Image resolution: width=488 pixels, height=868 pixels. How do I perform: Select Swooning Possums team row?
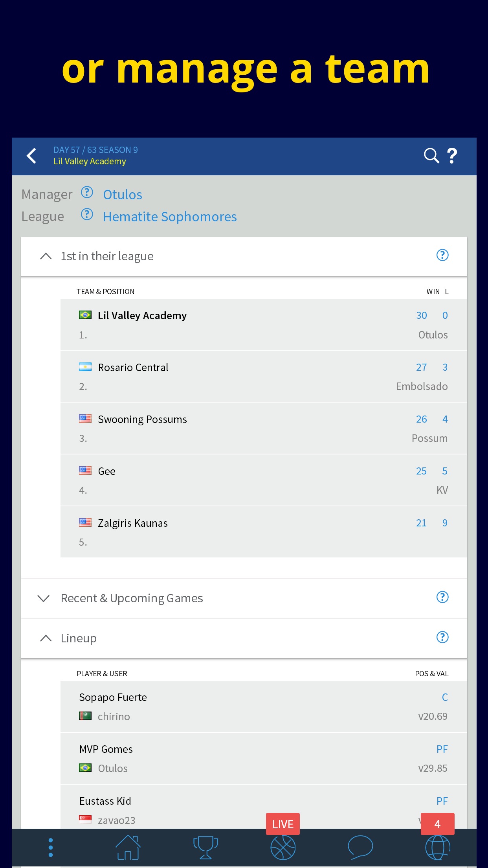click(x=264, y=428)
